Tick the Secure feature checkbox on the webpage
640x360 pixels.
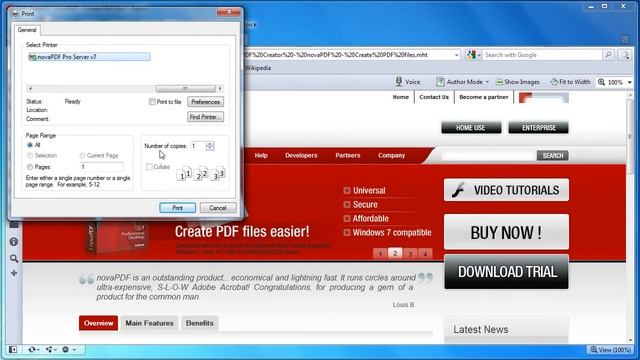point(347,204)
